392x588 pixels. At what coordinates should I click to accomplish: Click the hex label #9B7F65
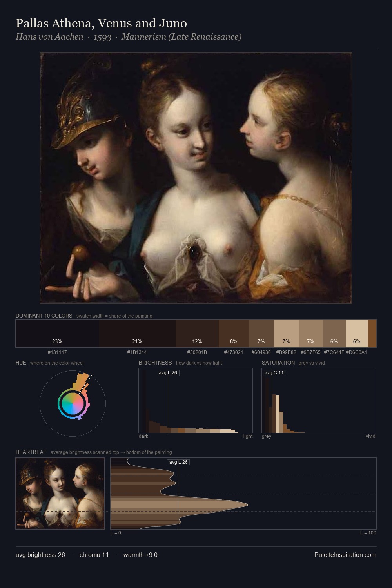coord(310,352)
